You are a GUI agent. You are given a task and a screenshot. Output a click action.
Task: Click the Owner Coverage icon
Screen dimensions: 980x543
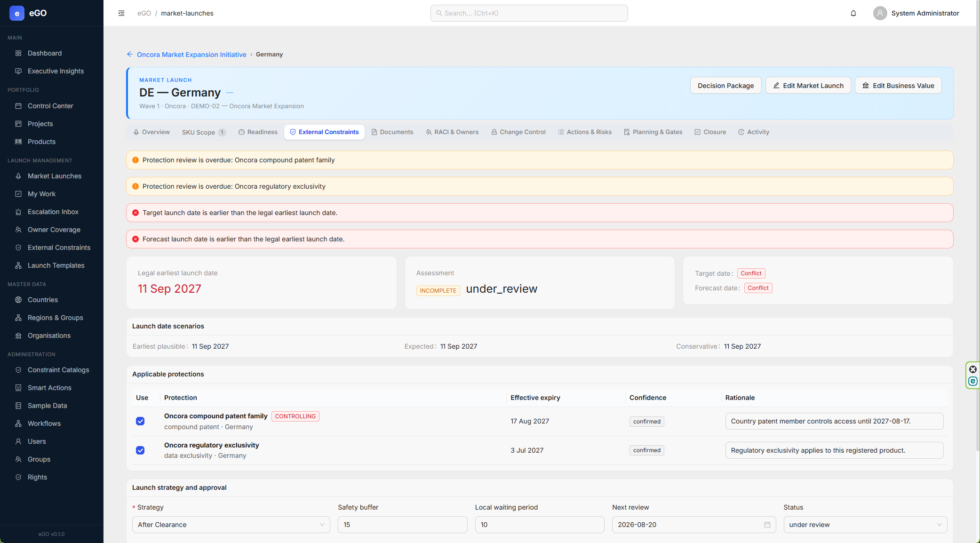coord(18,230)
